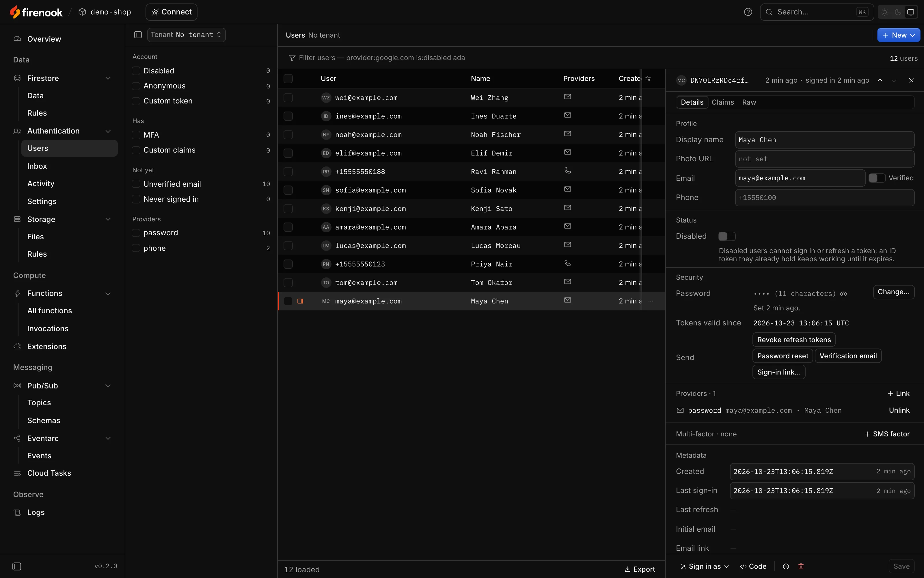Switch to the Raw tab
The image size is (924, 578).
click(749, 102)
